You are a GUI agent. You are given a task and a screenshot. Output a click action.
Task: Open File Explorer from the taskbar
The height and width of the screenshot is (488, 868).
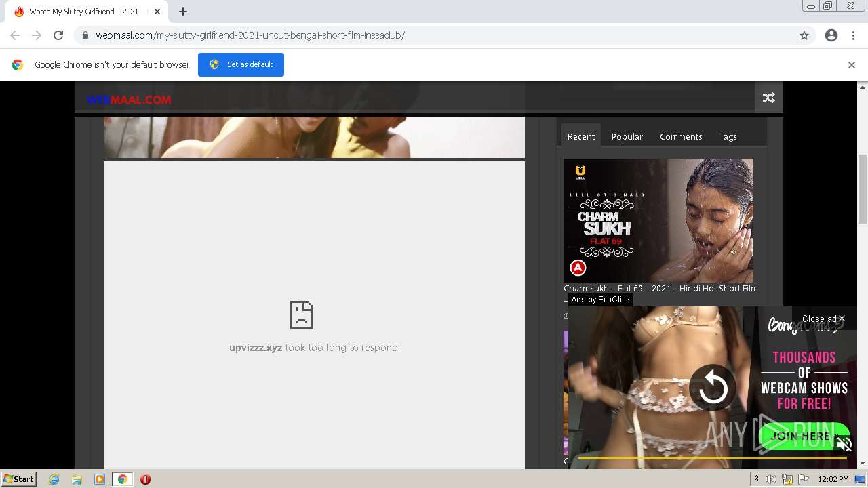pos(77,479)
